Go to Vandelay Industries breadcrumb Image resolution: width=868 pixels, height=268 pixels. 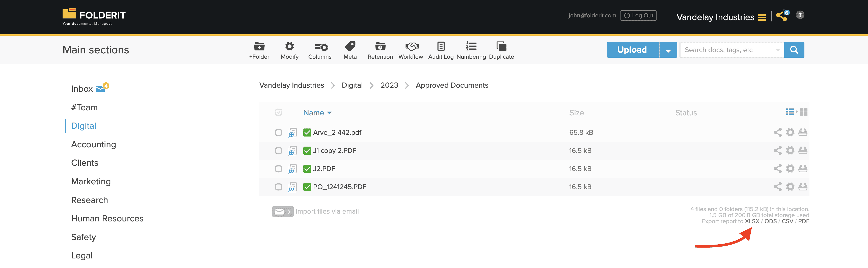(291, 85)
